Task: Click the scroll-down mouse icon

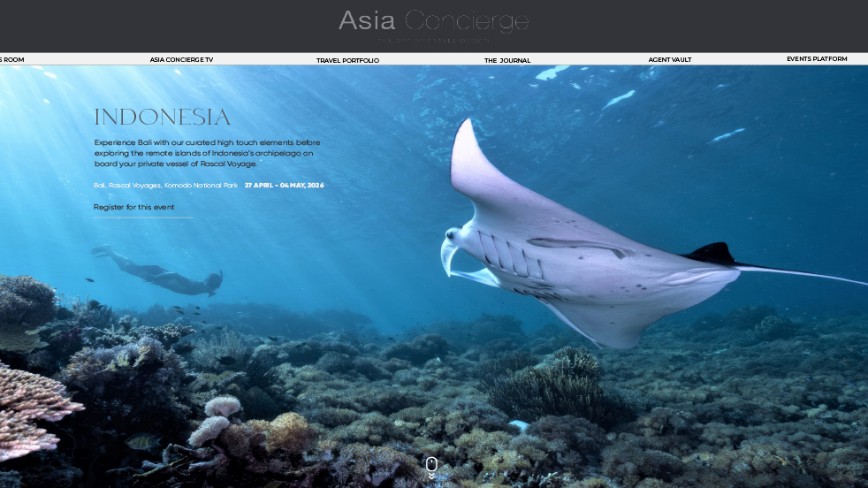Action: coord(431,463)
